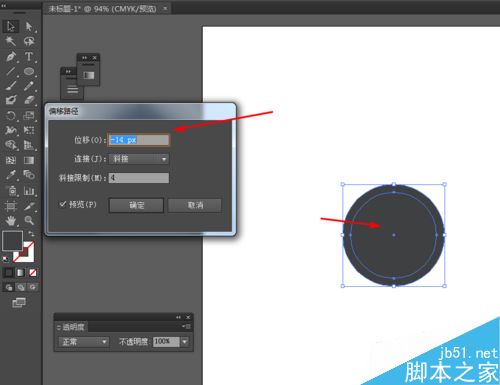Select the Perspective Grid tool

point(29,145)
